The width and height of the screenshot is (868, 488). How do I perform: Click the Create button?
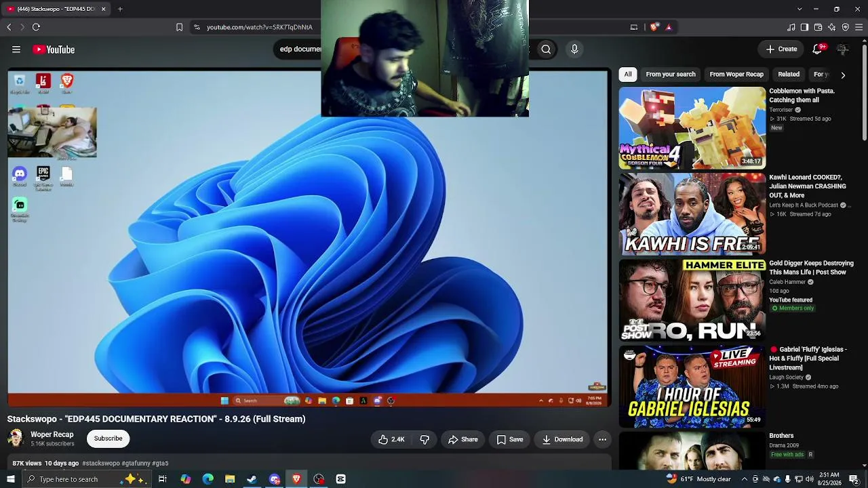pos(781,49)
